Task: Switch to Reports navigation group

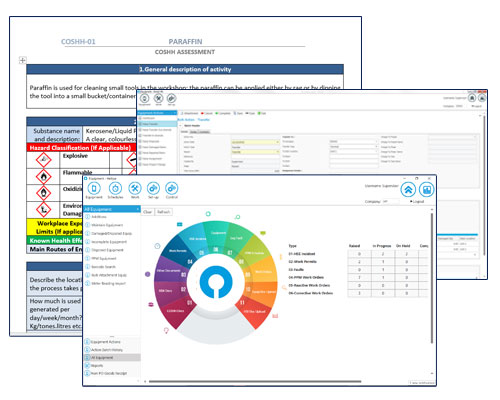Action: point(97,366)
